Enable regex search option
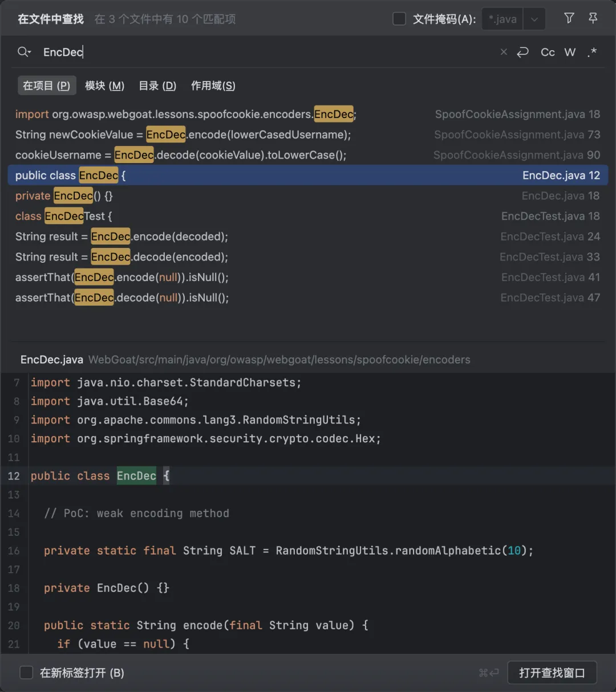616x692 pixels. point(593,52)
